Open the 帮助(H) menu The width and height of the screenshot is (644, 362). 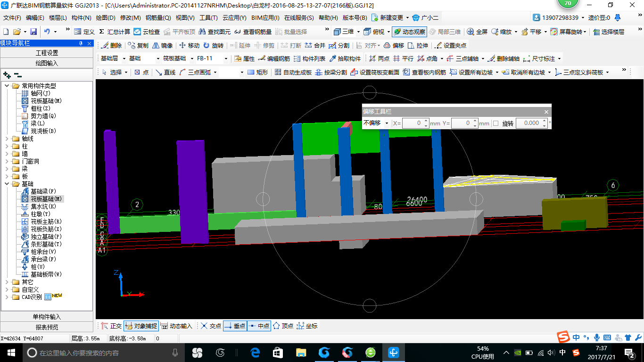(328, 18)
